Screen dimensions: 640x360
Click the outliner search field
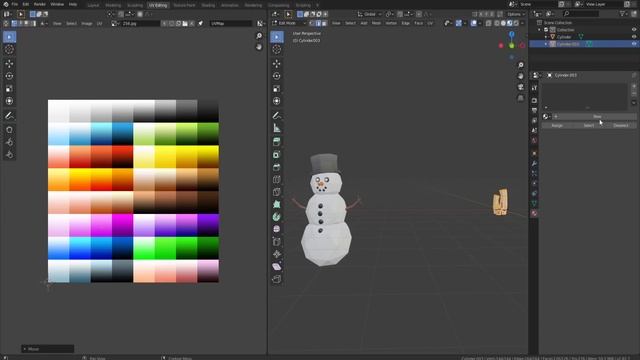tap(580, 14)
